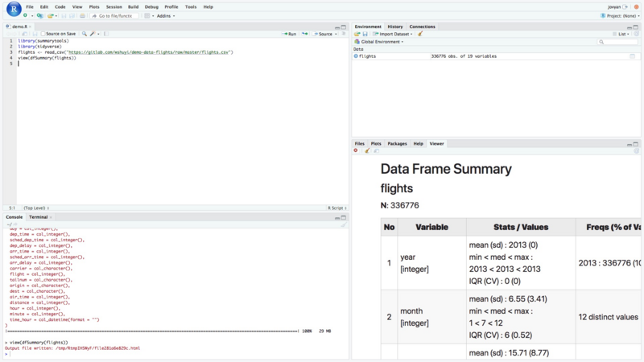Open the Import Dataset dropdown
644x362 pixels.
tap(394, 34)
